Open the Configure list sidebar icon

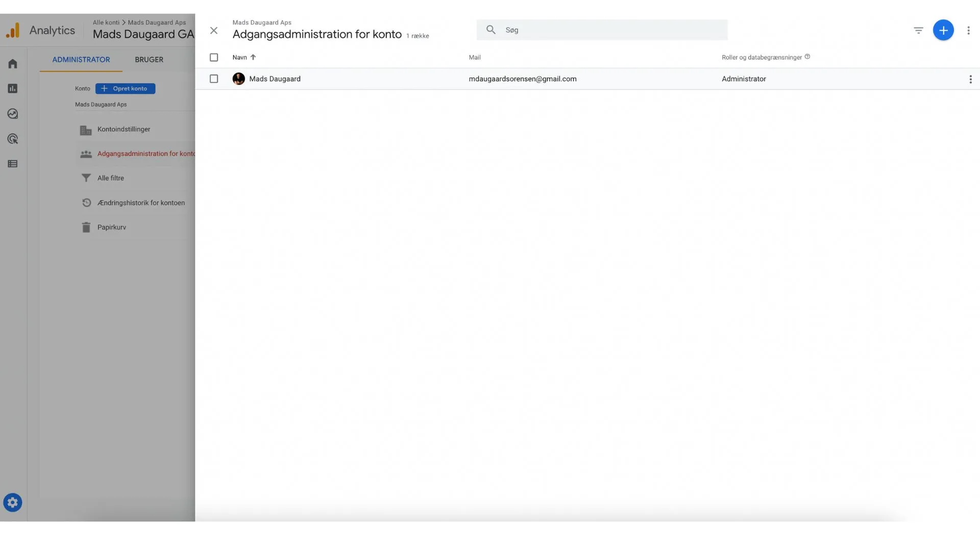tap(13, 164)
